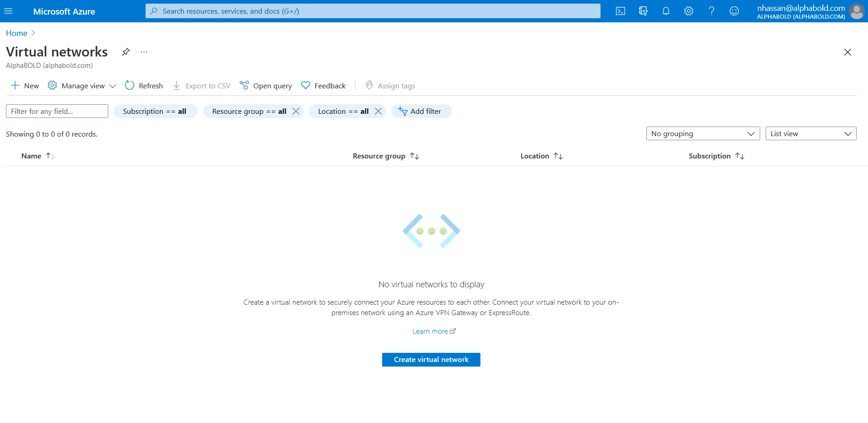Click the Microsoft Azure logo text
The width and height of the screenshot is (868, 423).
(64, 11)
